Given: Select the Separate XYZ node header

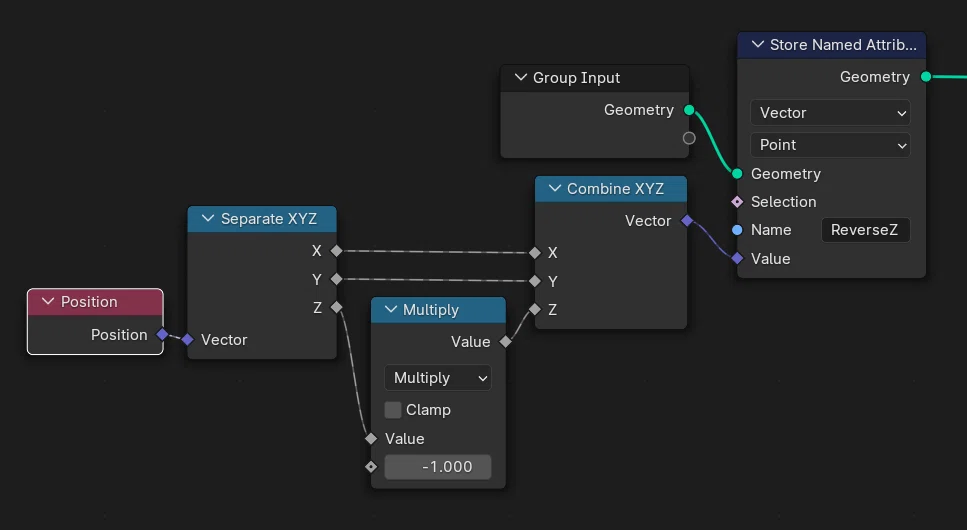Looking at the screenshot, I should tap(262, 219).
